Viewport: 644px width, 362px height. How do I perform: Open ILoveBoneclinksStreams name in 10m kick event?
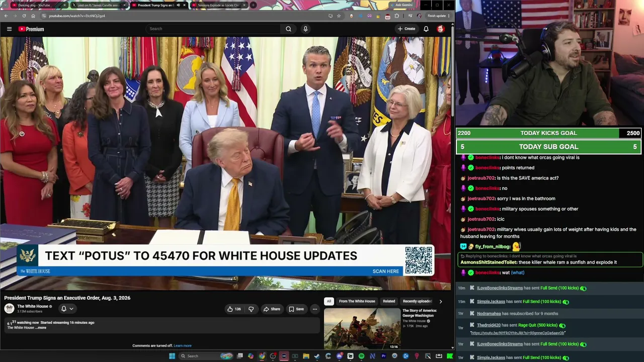tap(500, 288)
